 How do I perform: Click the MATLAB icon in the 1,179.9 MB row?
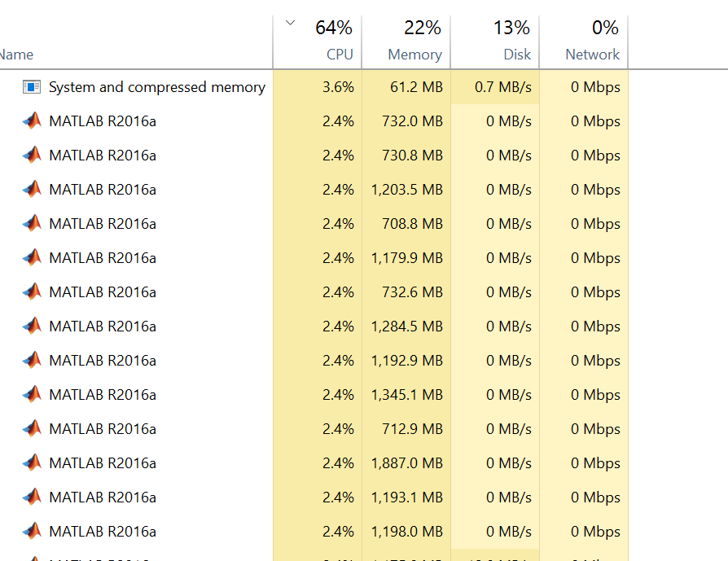click(x=32, y=258)
